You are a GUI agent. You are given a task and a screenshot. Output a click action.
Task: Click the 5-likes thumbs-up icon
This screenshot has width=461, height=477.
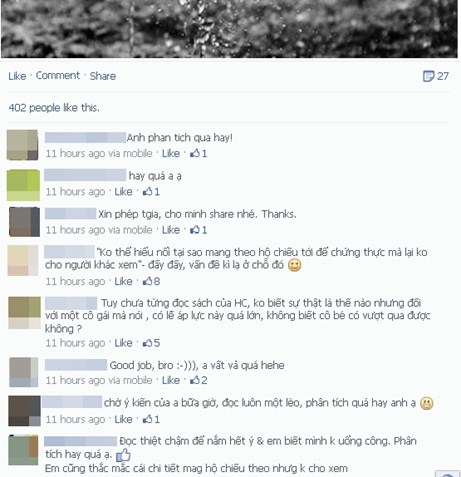click(x=147, y=343)
